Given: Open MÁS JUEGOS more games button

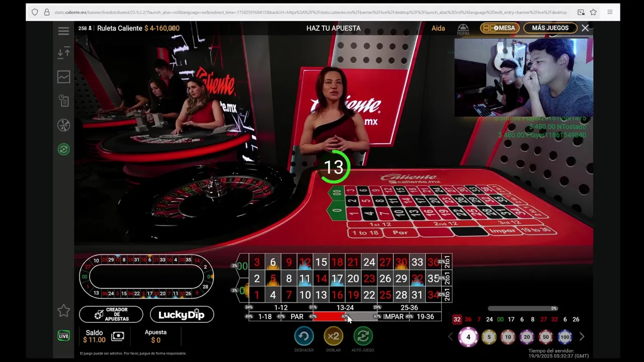Looking at the screenshot, I should click(550, 28).
